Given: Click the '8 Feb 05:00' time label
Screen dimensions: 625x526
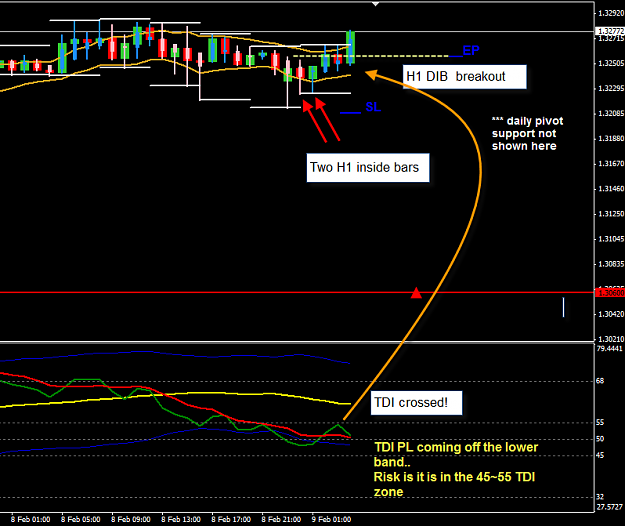Looking at the screenshot, I should pyautogui.click(x=81, y=520).
